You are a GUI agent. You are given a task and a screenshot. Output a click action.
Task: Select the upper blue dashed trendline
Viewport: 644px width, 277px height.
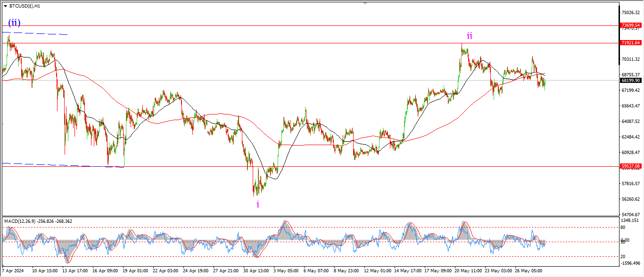(x=38, y=33)
